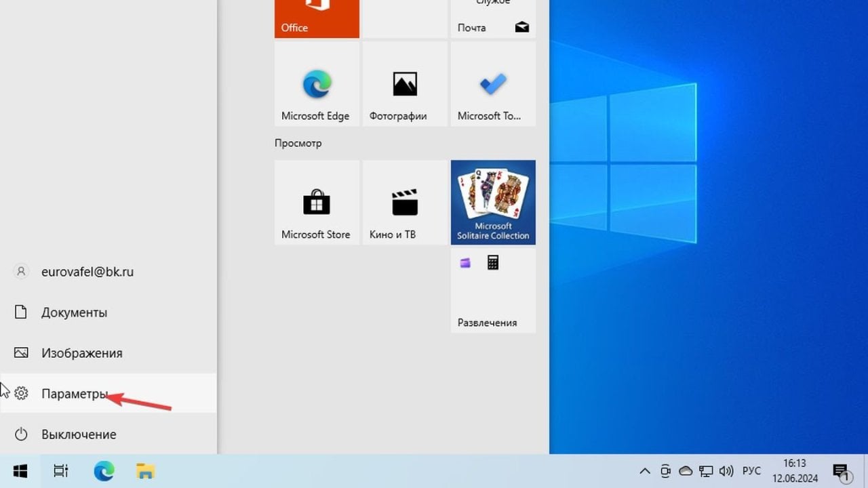This screenshot has width=868, height=488.
Task: Open the Фотографии tile
Action: (405, 84)
